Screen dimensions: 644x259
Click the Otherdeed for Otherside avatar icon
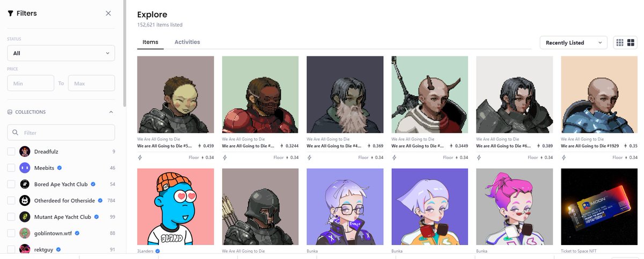pos(25,200)
